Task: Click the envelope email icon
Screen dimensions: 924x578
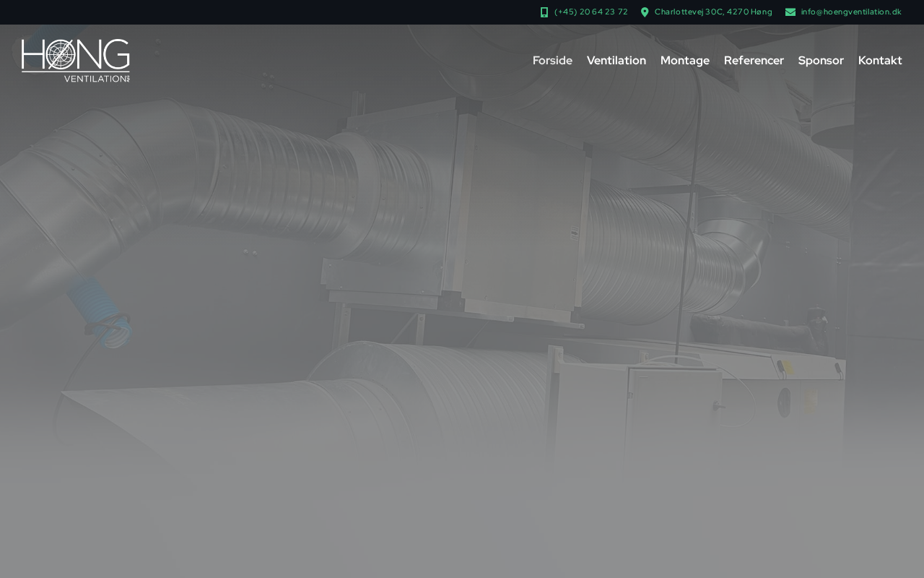Action: 790,12
